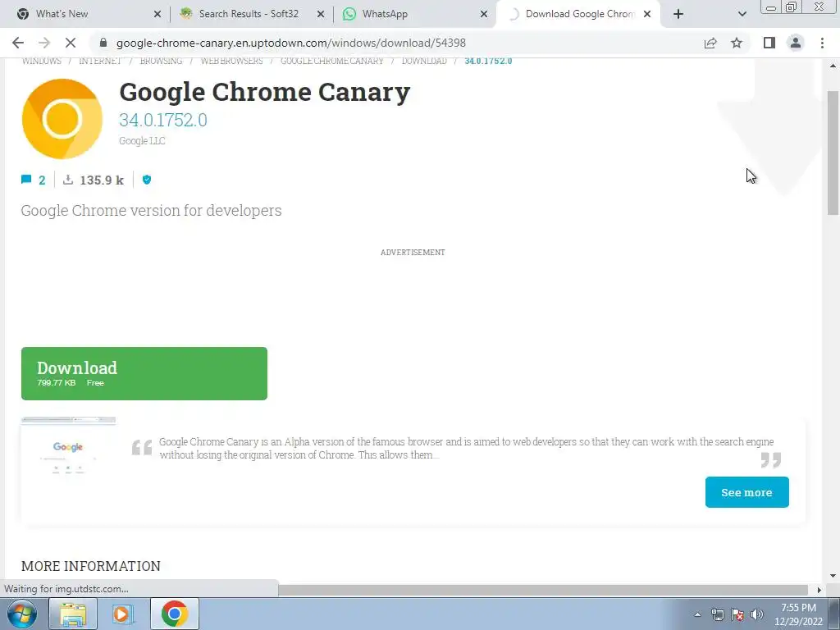This screenshot has width=840, height=630.
Task: Click the MORE INFORMATION heading
Action: click(x=91, y=566)
